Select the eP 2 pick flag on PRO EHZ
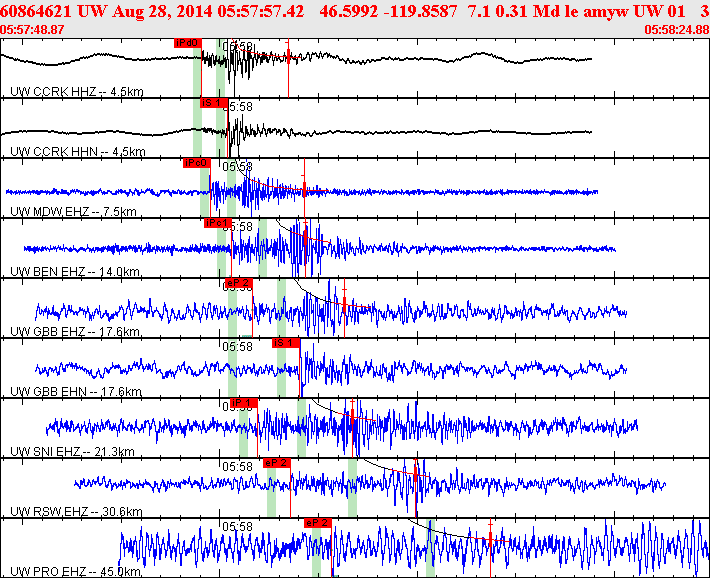Viewport: 710px width, 578px height. [x=318, y=523]
